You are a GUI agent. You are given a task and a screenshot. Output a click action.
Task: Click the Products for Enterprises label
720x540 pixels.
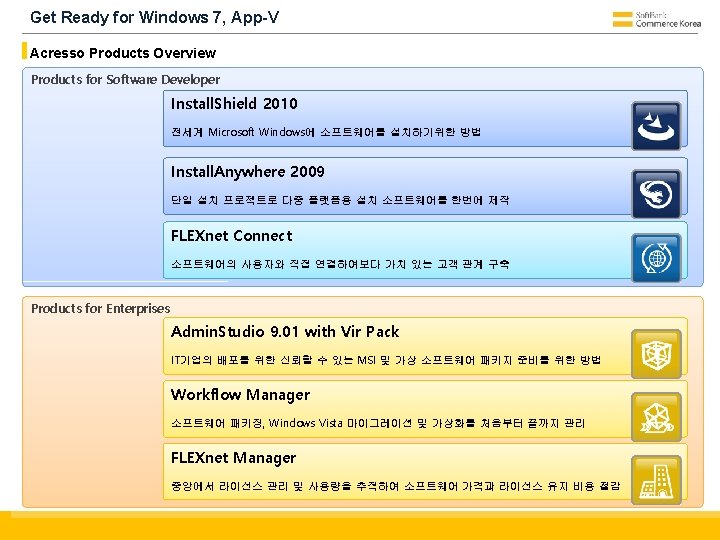point(101,308)
